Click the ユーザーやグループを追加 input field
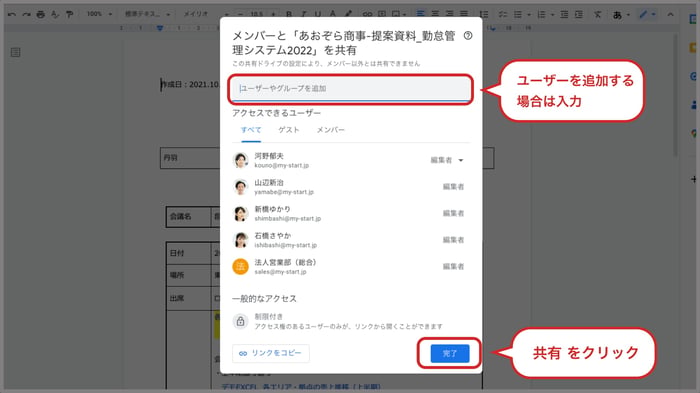Viewport: 700px width, 393px height. pos(350,88)
